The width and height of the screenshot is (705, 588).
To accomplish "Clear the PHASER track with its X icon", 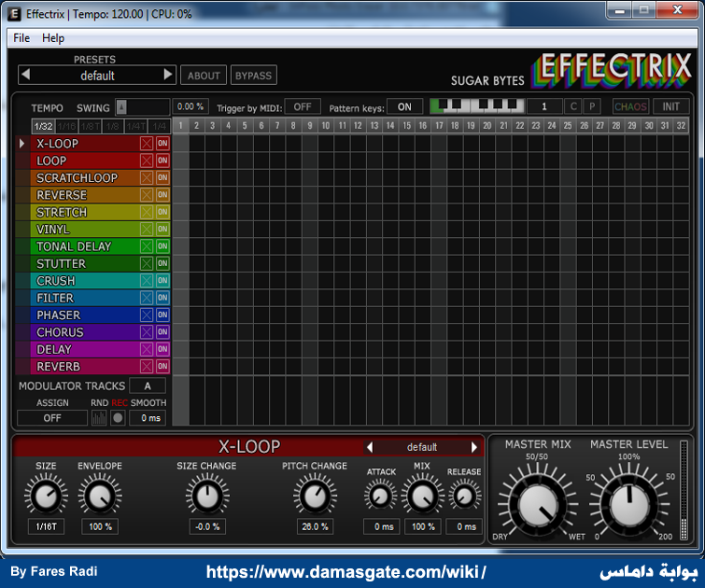I will tap(147, 315).
